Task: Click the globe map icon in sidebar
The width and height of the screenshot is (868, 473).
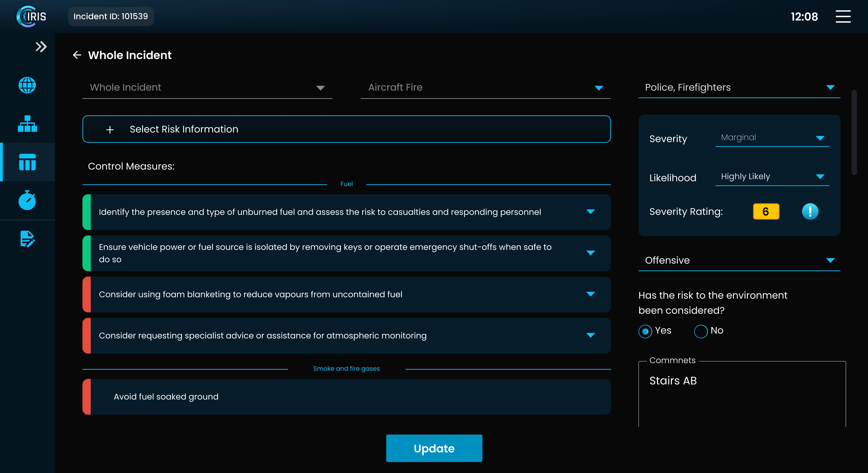Action: [27, 85]
